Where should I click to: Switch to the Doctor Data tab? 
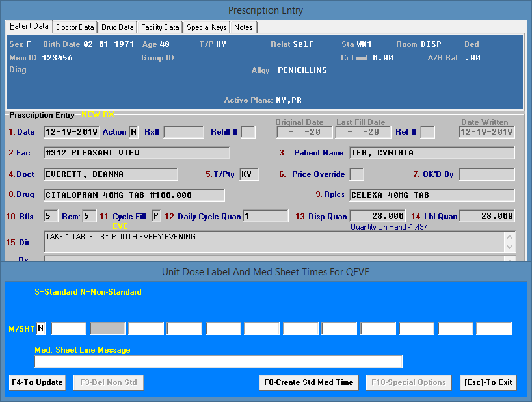(x=75, y=27)
